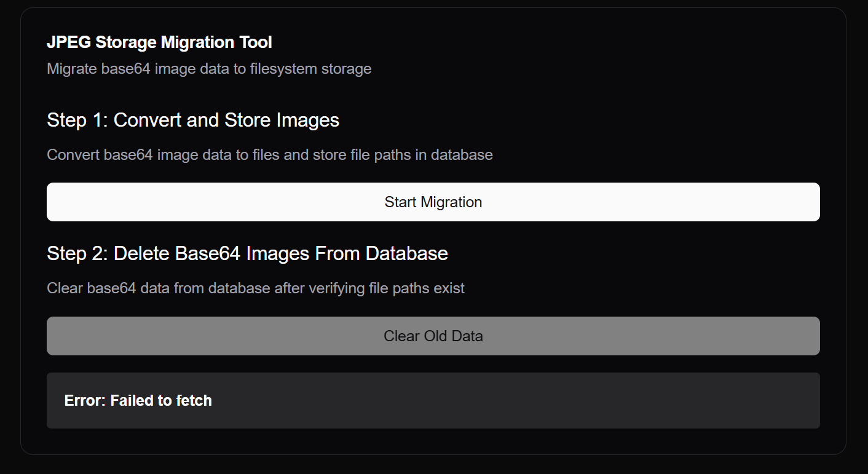
Task: Click the JPEG Storage Migration Tool title
Action: click(x=159, y=42)
